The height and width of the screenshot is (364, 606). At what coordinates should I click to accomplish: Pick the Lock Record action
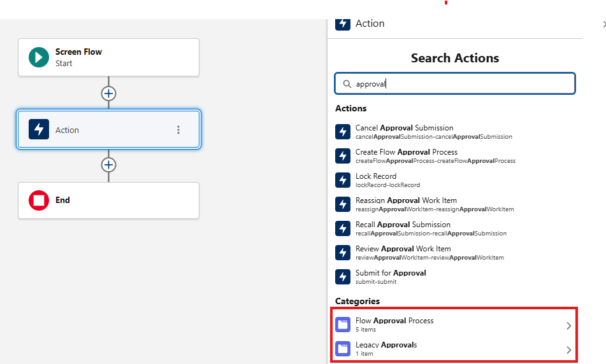pos(455,180)
